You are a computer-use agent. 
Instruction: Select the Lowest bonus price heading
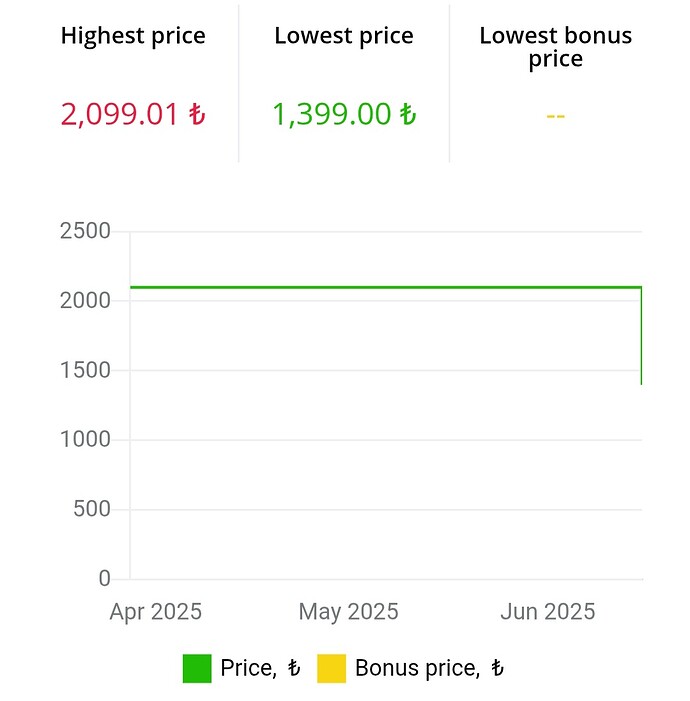555,47
